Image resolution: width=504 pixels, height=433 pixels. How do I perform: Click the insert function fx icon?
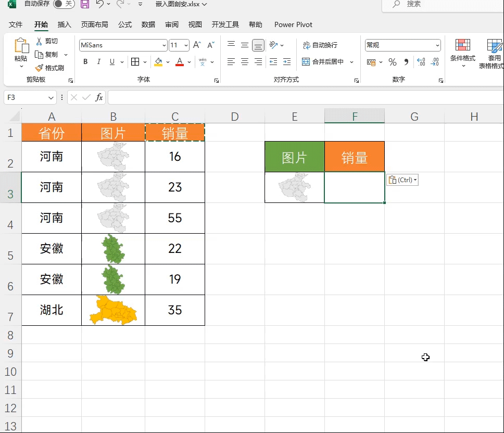click(99, 97)
